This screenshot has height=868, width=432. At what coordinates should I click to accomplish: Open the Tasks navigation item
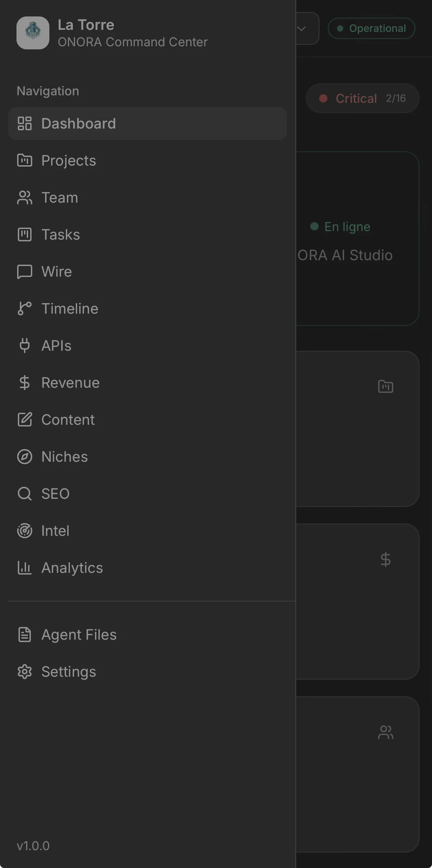pos(60,234)
